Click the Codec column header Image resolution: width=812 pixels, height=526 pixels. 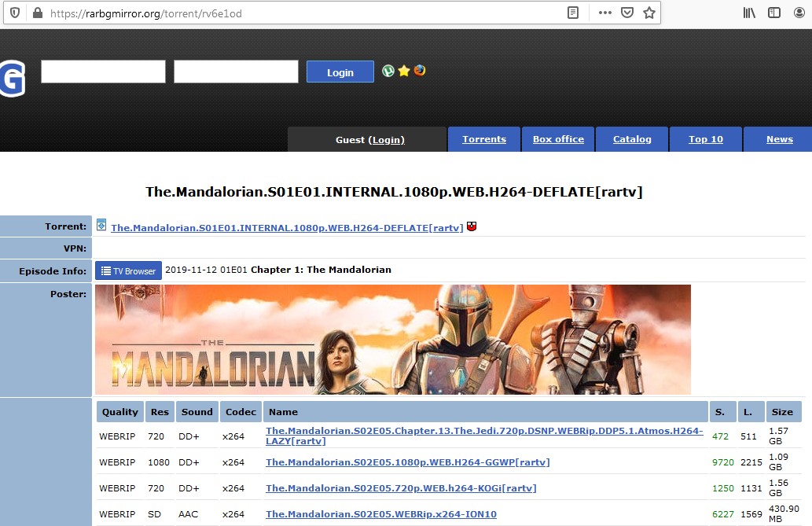[x=241, y=411]
